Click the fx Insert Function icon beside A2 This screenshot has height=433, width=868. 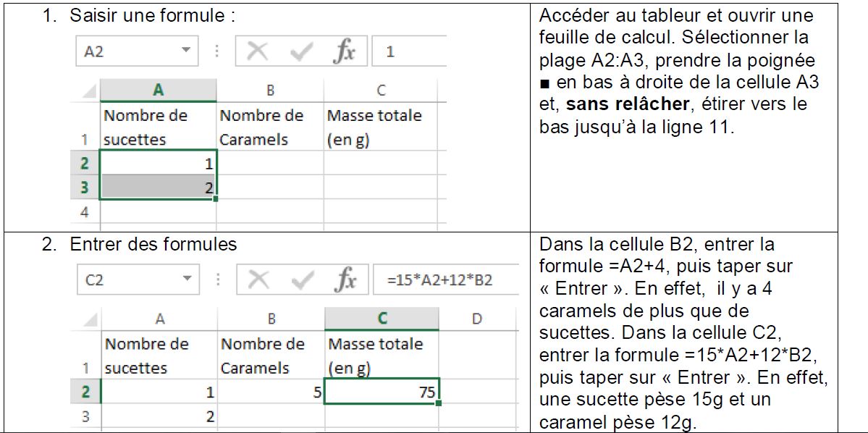[x=345, y=52]
